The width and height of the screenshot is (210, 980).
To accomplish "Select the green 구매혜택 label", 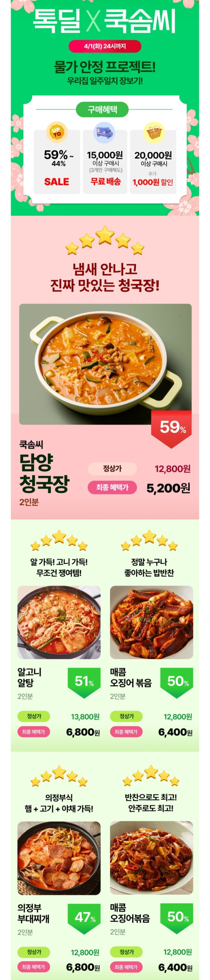I will click(102, 110).
